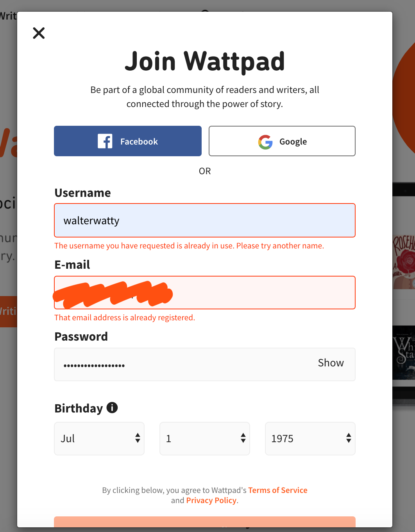Close the Join Wattpad dialog with the X
The image size is (415, 532).
(39, 33)
